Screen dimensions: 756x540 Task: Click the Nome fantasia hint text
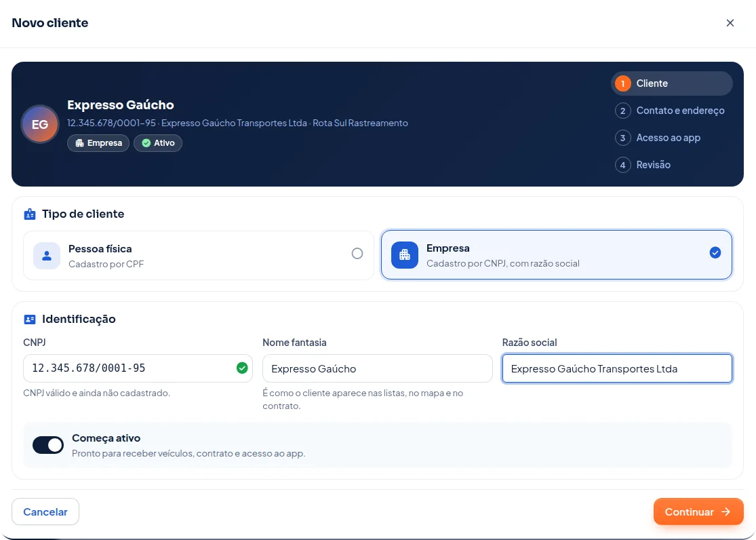click(x=363, y=400)
